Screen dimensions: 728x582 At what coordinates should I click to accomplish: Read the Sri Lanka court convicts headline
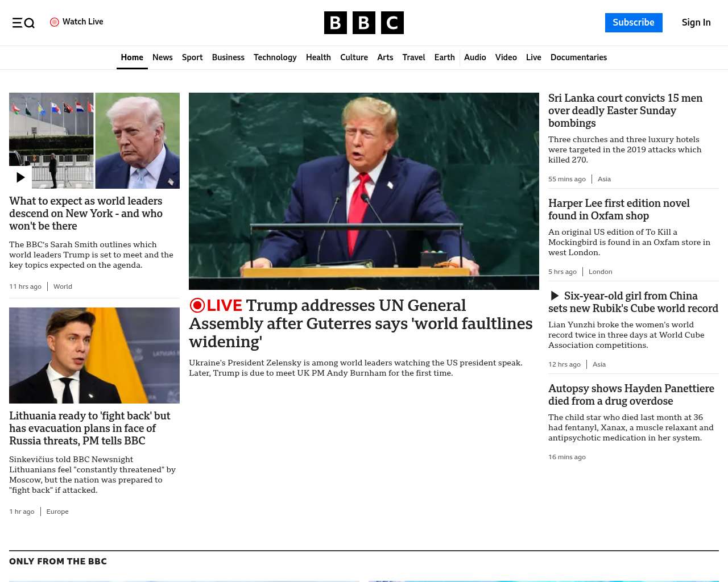click(x=626, y=110)
